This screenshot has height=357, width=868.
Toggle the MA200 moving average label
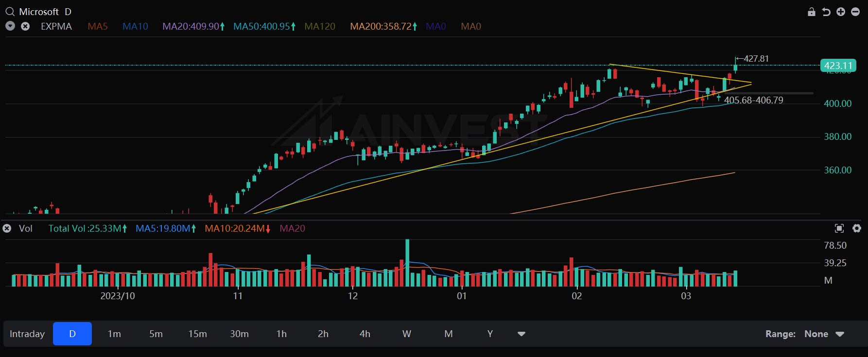[x=383, y=26]
